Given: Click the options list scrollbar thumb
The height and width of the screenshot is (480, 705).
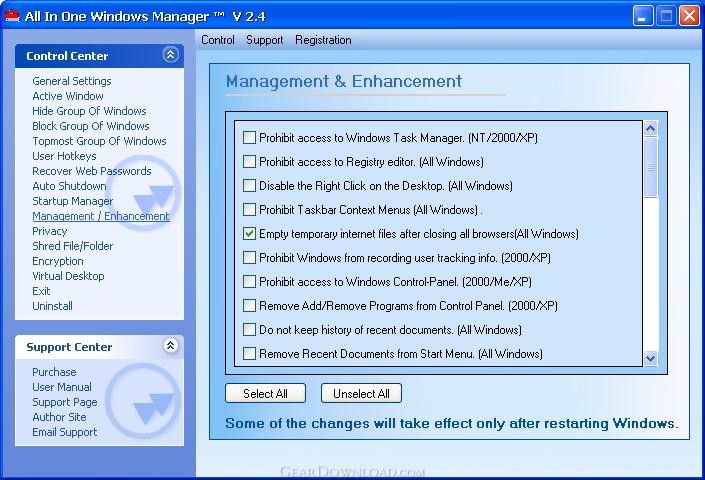Looking at the screenshot, I should coord(651,167).
